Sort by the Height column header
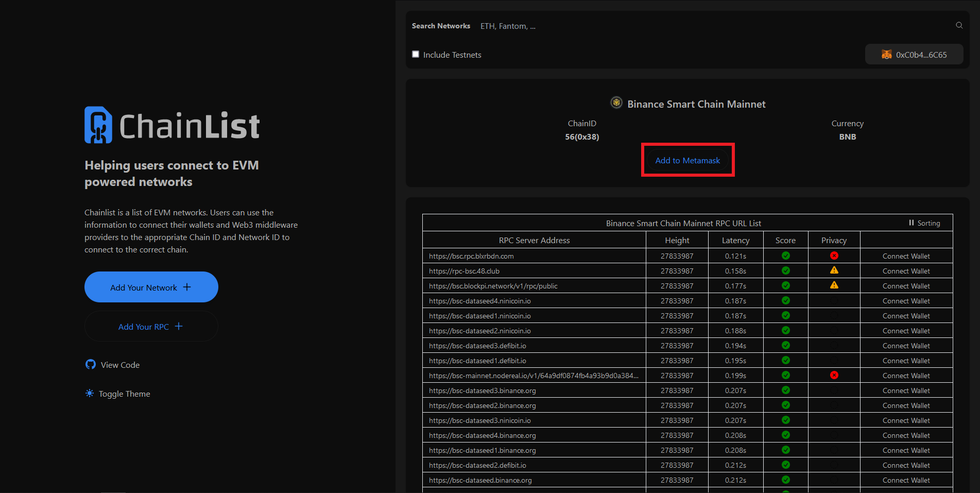Screen dimensions: 980x493 (677, 240)
